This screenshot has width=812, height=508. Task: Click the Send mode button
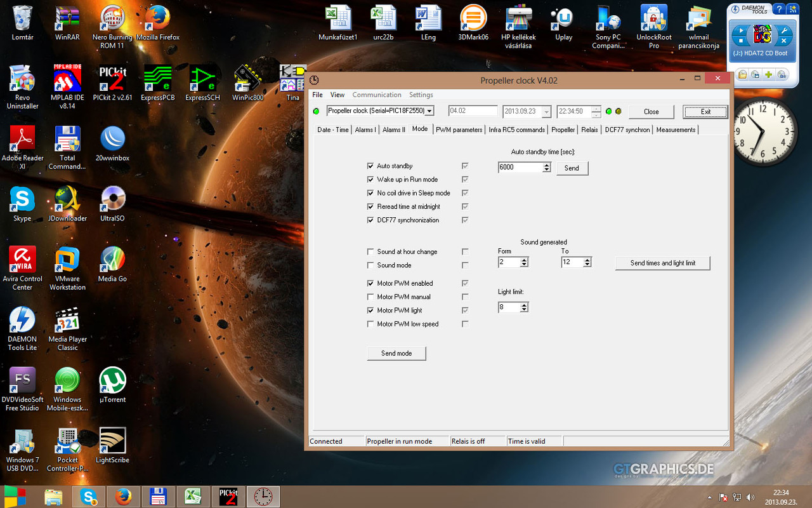(396, 354)
